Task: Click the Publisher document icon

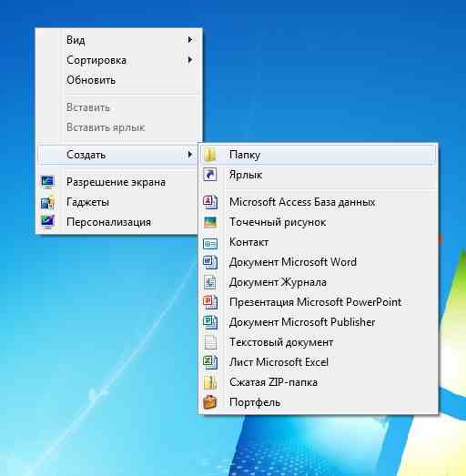Action: click(210, 322)
